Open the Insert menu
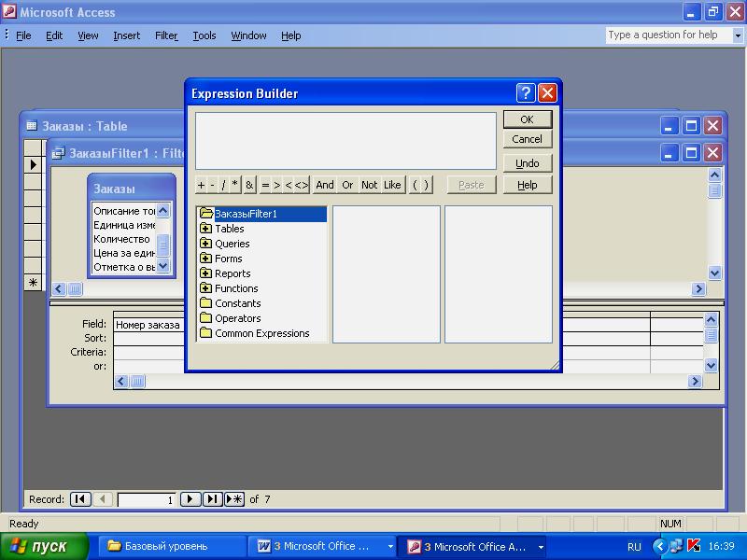 (x=127, y=35)
